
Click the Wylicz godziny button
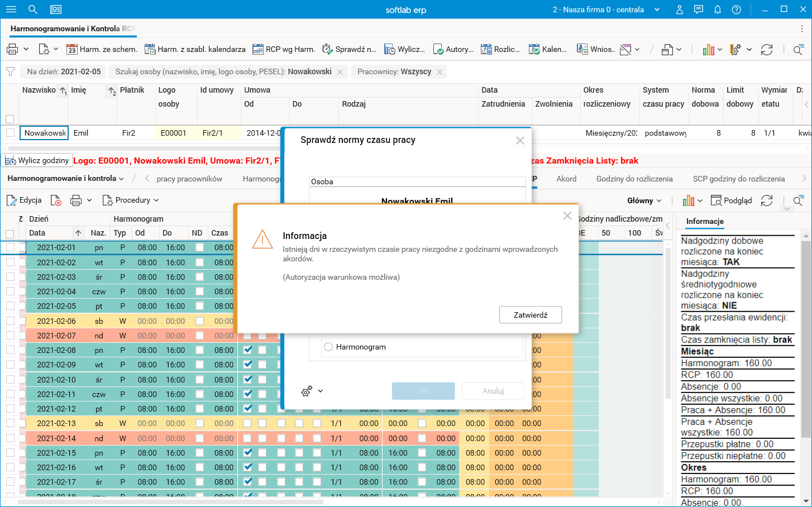37,160
